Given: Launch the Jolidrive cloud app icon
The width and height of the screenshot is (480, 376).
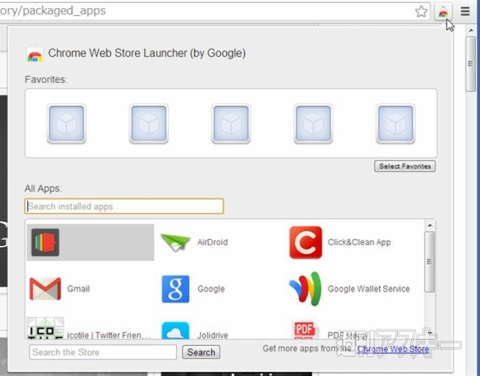Looking at the screenshot, I should [175, 331].
